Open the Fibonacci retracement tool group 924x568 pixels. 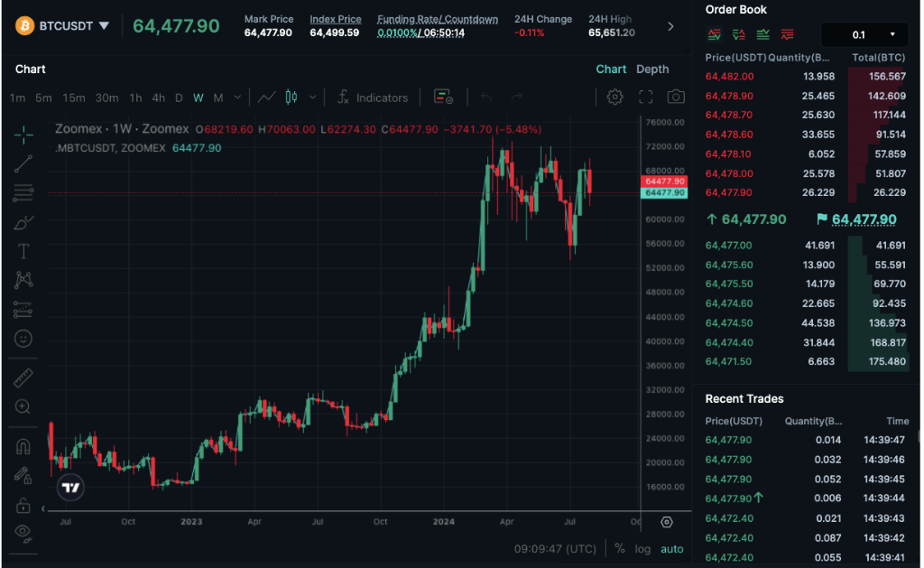click(23, 193)
